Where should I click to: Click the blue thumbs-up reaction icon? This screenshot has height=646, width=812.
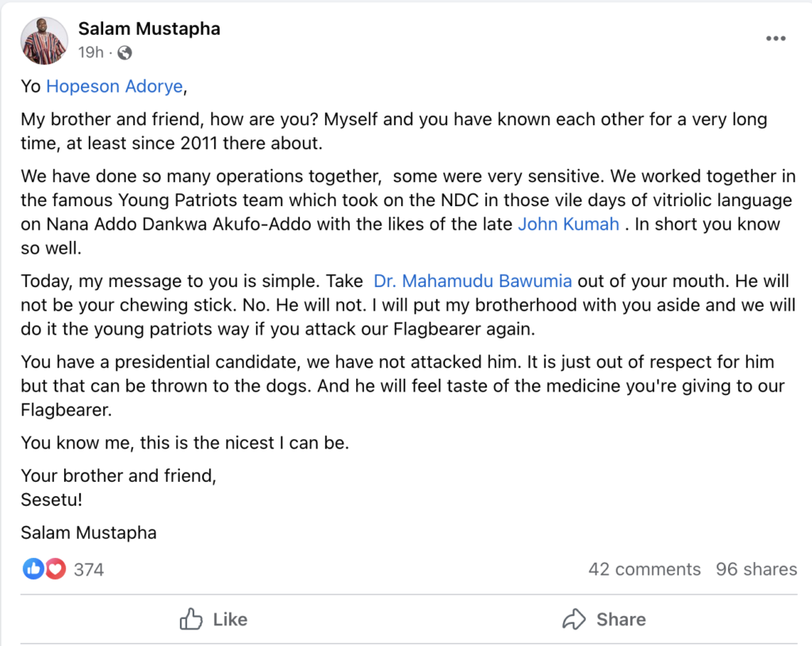point(33,568)
